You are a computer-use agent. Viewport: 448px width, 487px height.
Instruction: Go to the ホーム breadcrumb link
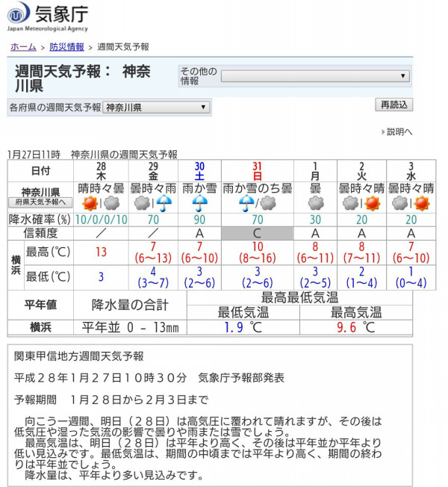coord(23,47)
